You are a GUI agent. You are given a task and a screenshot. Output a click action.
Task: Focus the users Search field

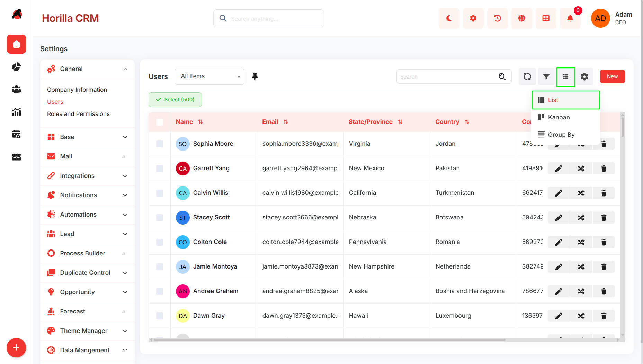[454, 76]
